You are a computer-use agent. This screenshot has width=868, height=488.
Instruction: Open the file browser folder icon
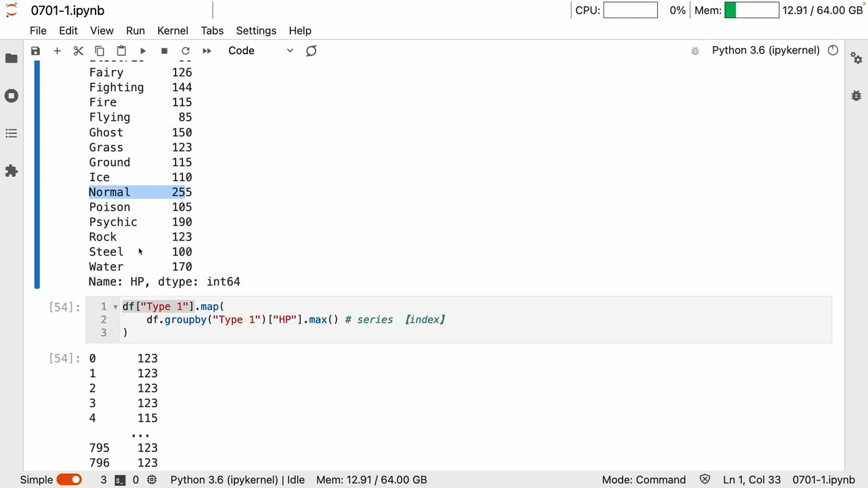(x=12, y=58)
